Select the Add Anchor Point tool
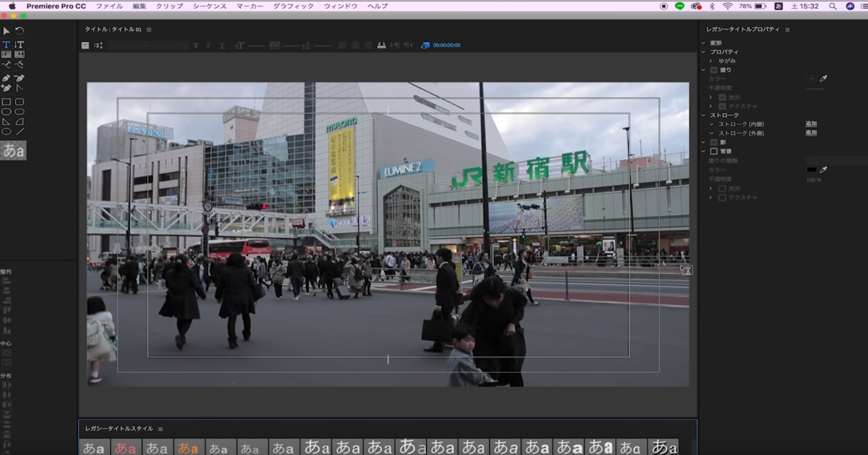The height and width of the screenshot is (455, 868). click(6, 88)
